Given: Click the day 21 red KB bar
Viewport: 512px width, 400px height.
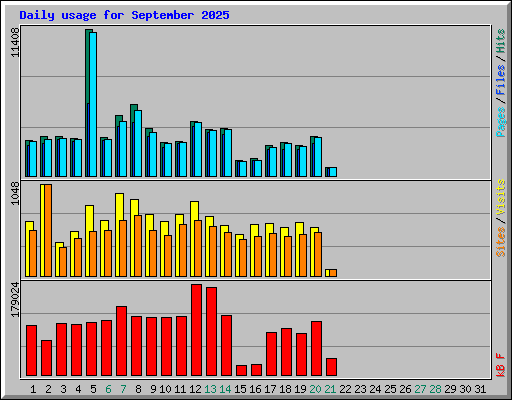Looking at the screenshot, I should (332, 367).
